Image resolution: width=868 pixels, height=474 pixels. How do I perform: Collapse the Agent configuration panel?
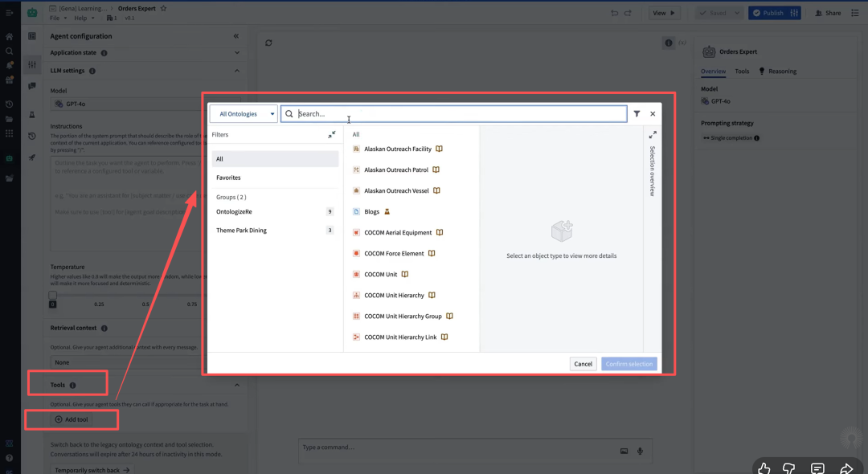point(236,36)
